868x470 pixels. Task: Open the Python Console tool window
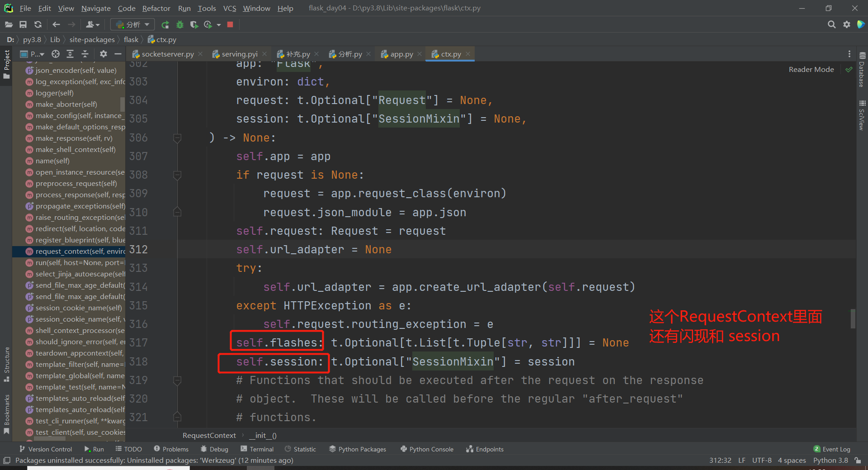427,449
